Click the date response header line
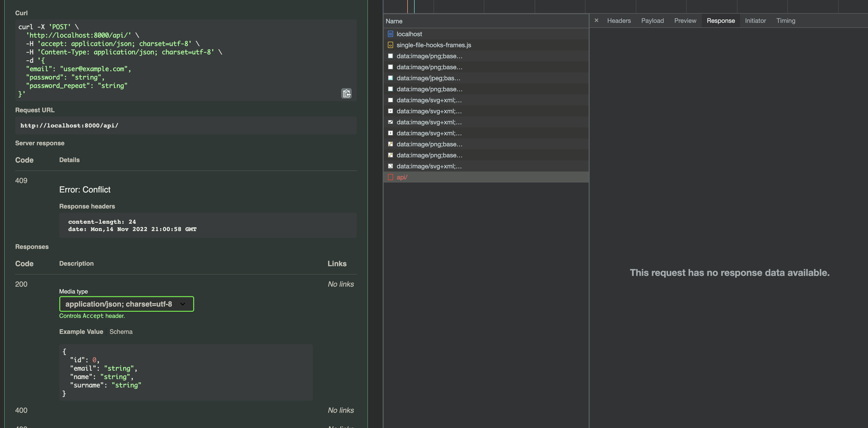This screenshot has width=868, height=428. [x=132, y=229]
